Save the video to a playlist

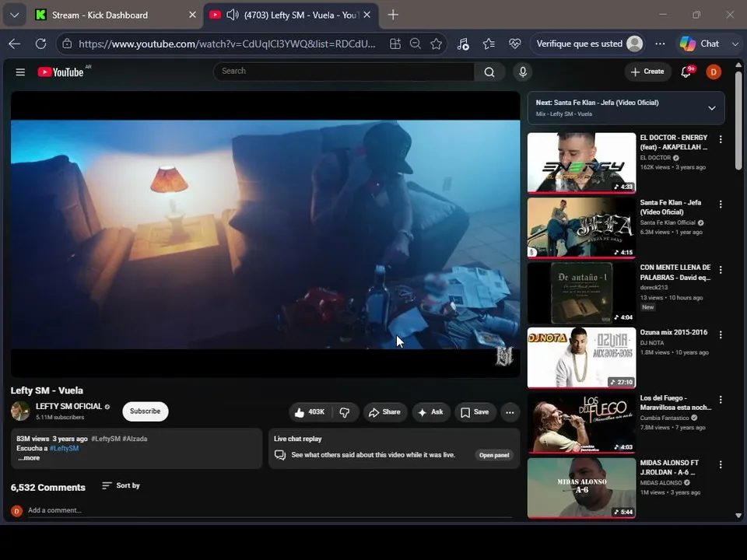tap(475, 412)
